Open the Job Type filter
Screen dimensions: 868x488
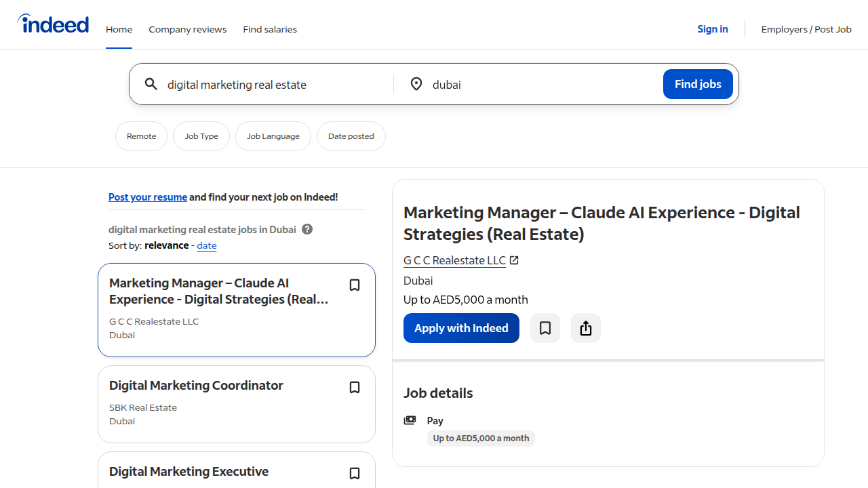(x=201, y=136)
